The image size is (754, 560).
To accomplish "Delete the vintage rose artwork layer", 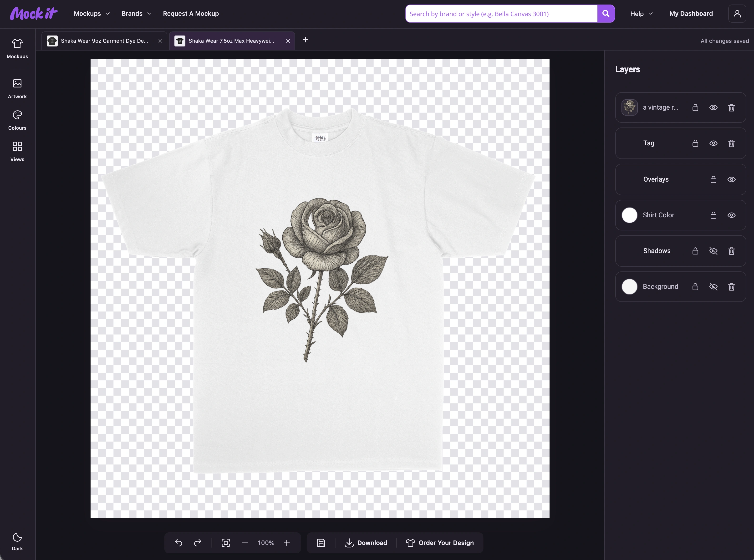I will pos(732,107).
